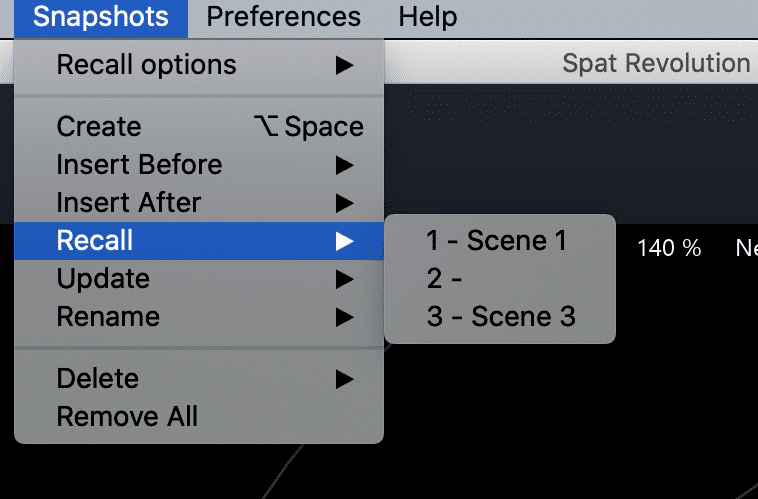The width and height of the screenshot is (758, 499).
Task: Select Remove All snapshots
Action: (127, 417)
